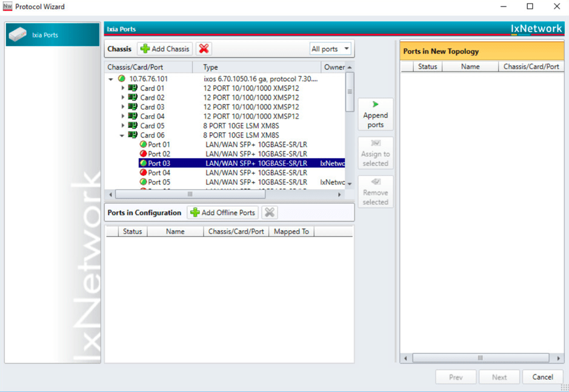Click the Cancel button
The image size is (569, 392).
(543, 376)
